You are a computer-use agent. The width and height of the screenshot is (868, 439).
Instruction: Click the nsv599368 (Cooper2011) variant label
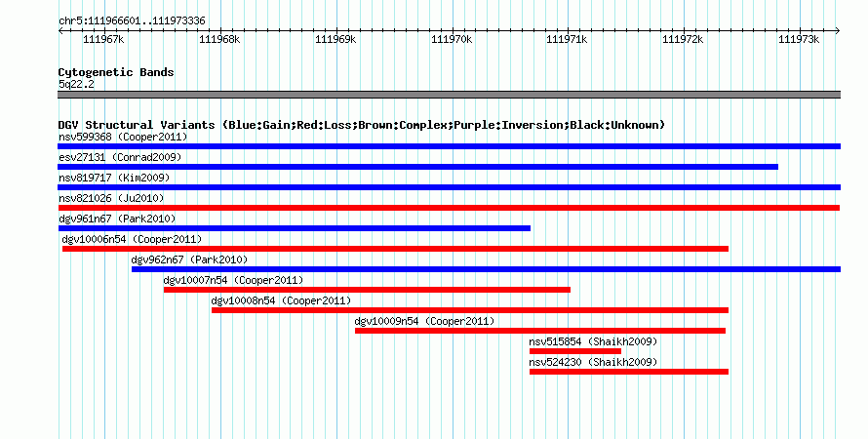[123, 137]
